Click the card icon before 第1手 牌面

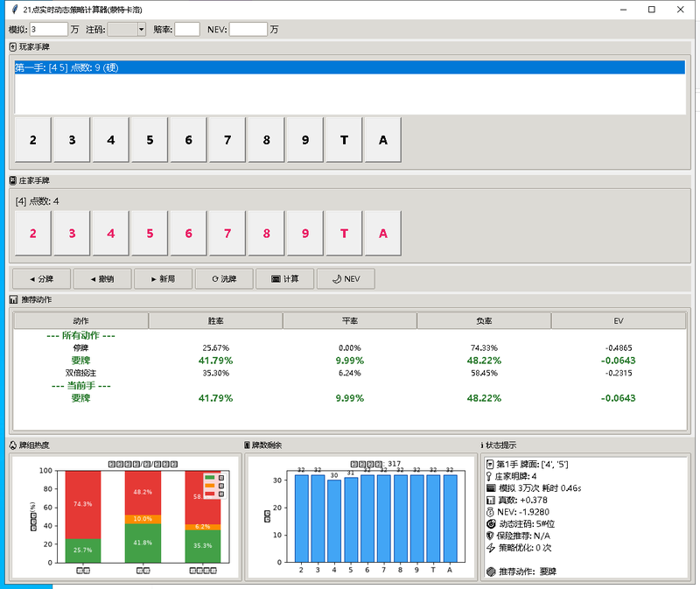490,465
